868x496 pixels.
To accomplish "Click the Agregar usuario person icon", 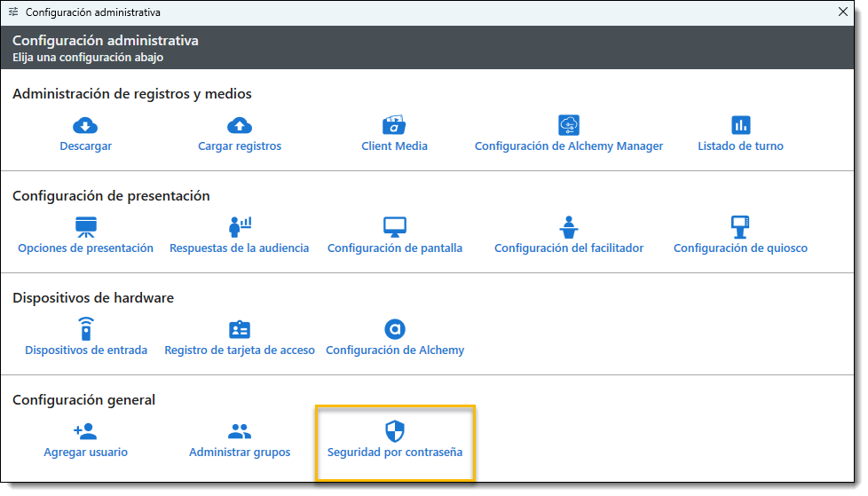I will click(x=85, y=431).
